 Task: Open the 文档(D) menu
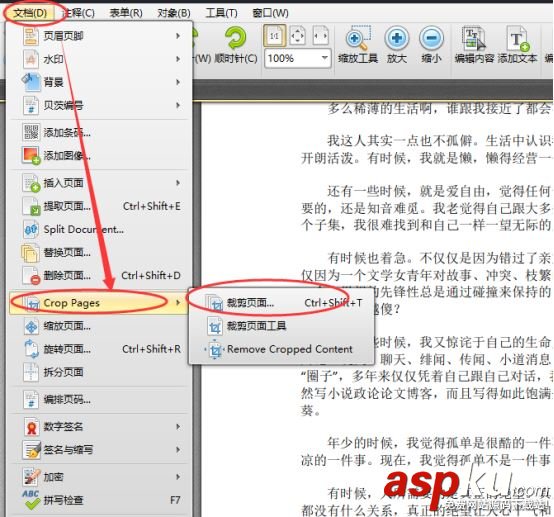click(x=30, y=13)
